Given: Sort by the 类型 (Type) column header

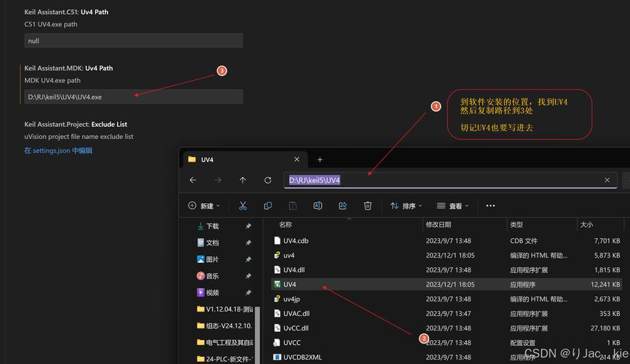Looking at the screenshot, I should 516,224.
